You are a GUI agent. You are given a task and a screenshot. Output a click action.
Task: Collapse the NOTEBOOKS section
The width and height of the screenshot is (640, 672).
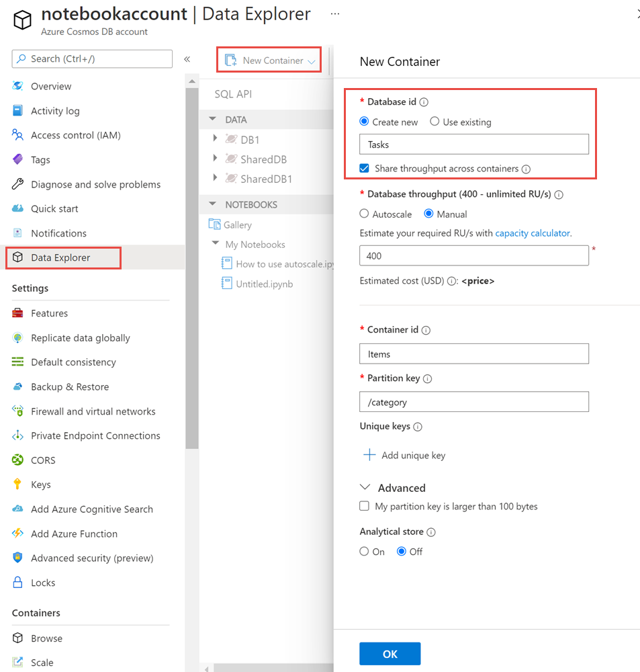tap(213, 204)
